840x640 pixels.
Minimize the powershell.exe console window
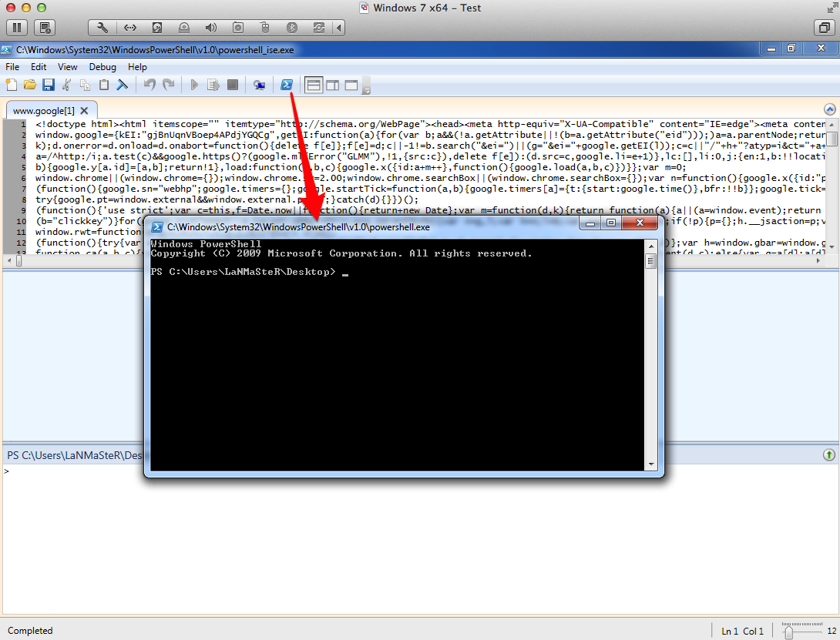coord(590,223)
